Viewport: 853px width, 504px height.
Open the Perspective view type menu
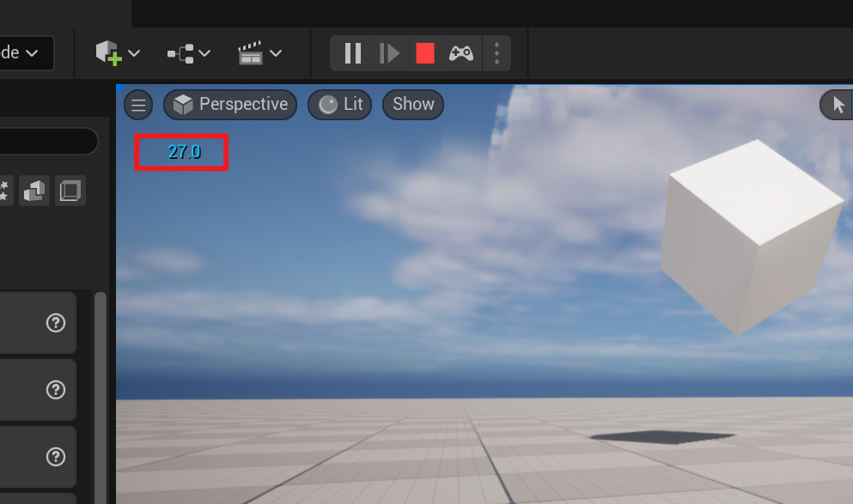(230, 105)
